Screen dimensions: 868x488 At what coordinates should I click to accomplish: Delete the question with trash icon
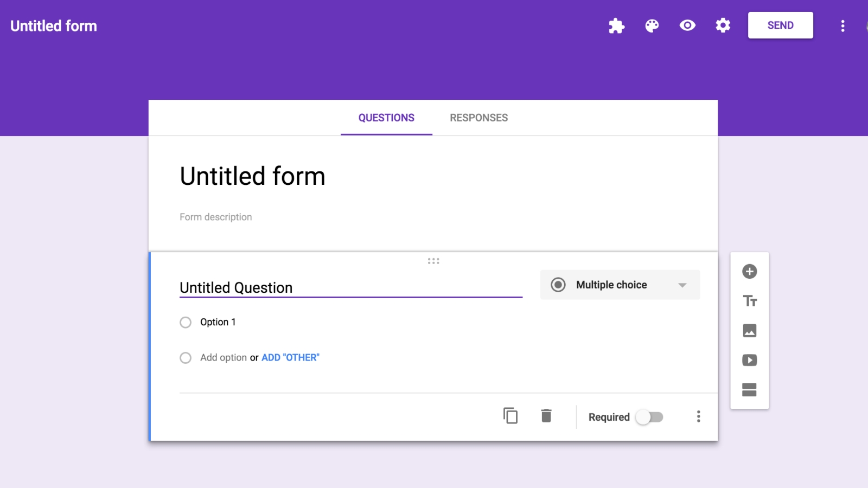546,416
